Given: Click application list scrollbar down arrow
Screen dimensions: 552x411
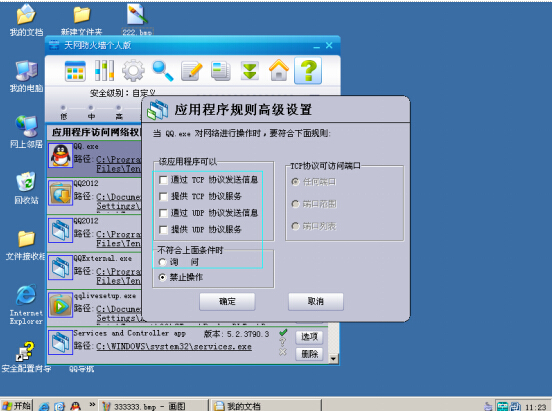Looking at the screenshot, I should pos(333,359).
